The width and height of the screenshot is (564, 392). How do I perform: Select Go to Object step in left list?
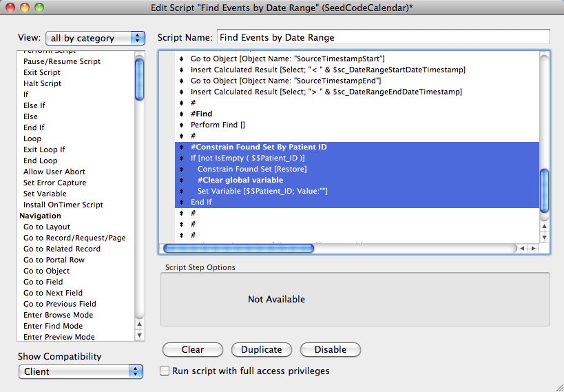(46, 271)
